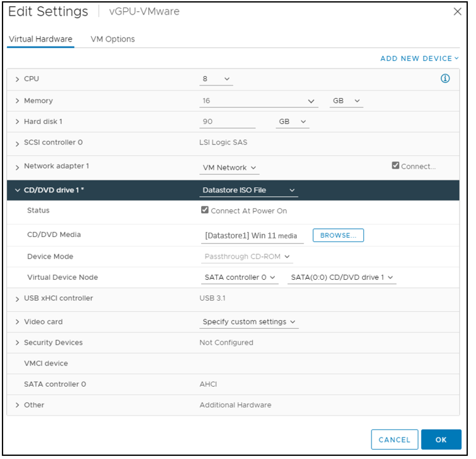
Task: Switch to the VM Options tab
Action: tap(112, 39)
